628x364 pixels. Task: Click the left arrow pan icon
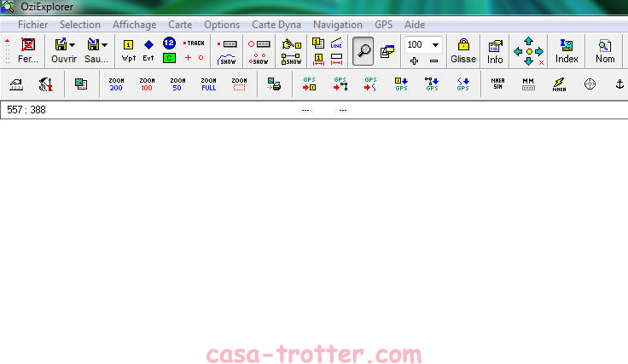tap(518, 52)
